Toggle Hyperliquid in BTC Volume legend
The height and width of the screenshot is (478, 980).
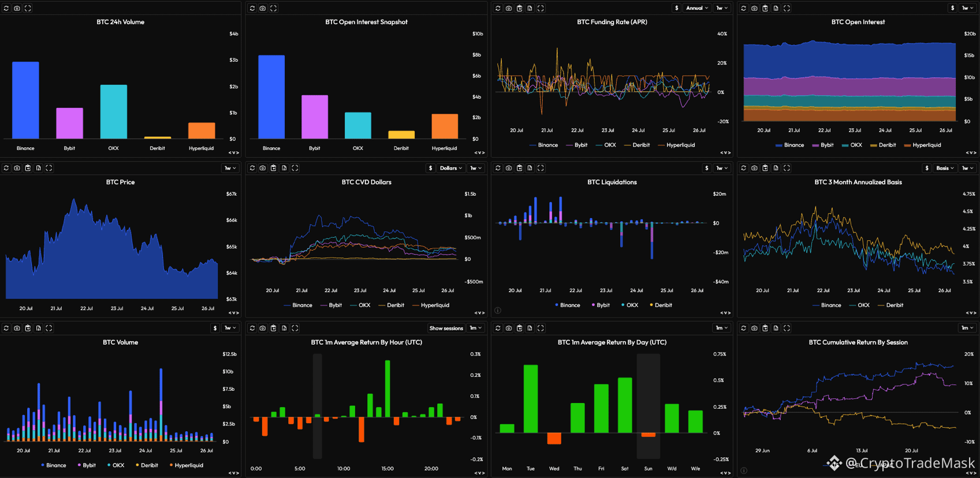tap(187, 465)
